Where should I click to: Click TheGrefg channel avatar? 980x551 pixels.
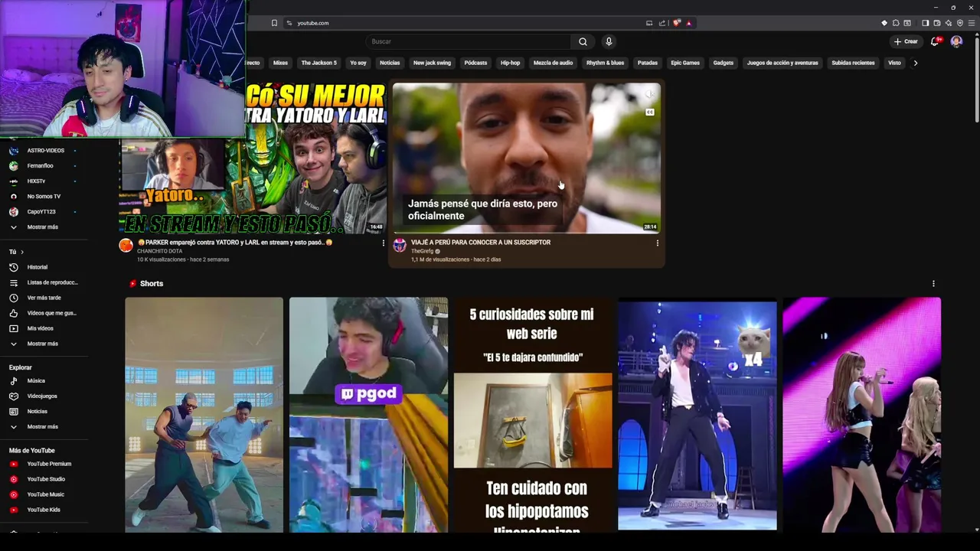pos(400,246)
